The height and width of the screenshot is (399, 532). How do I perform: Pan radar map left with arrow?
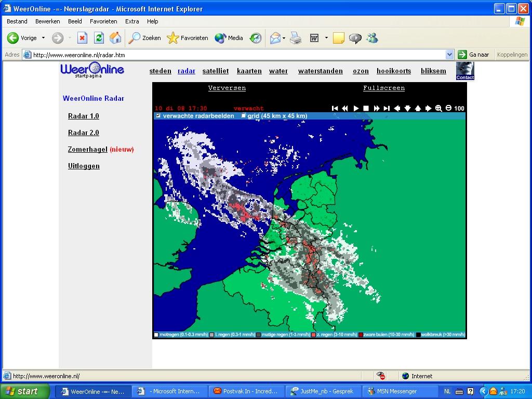point(397,108)
